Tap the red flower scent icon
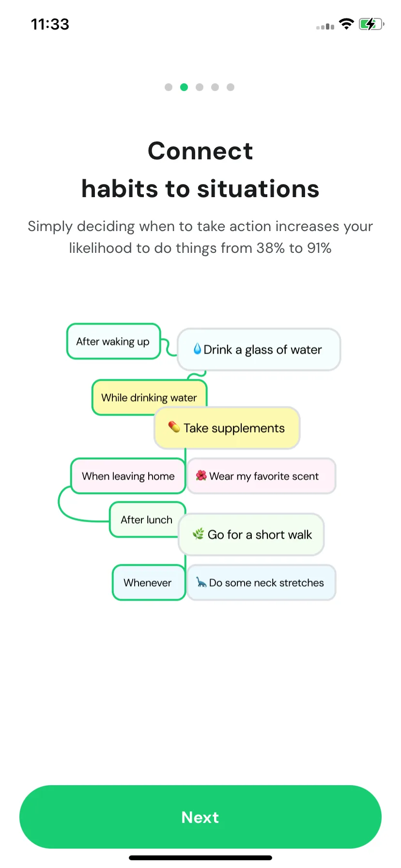Screen dimensions: 401x868 201,476
